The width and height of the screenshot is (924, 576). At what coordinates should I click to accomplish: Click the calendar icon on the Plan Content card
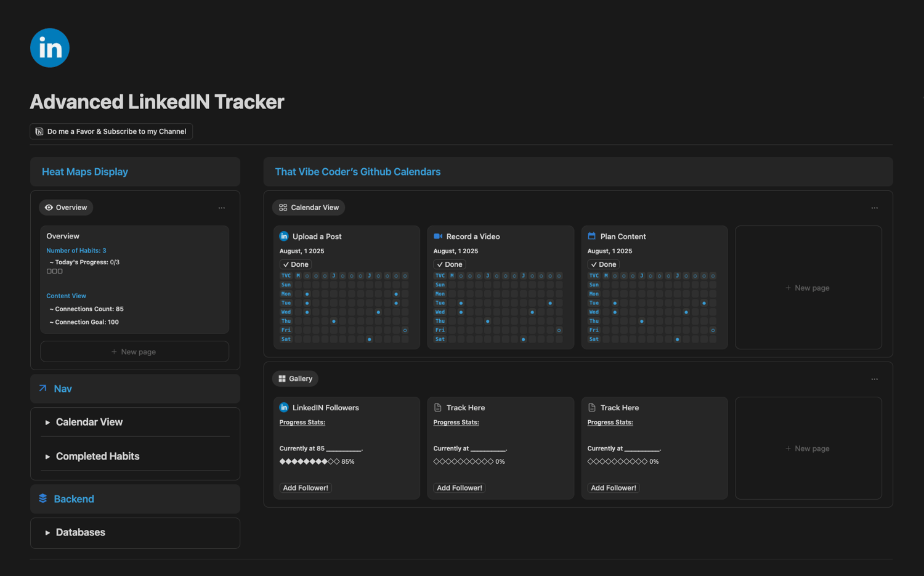592,236
